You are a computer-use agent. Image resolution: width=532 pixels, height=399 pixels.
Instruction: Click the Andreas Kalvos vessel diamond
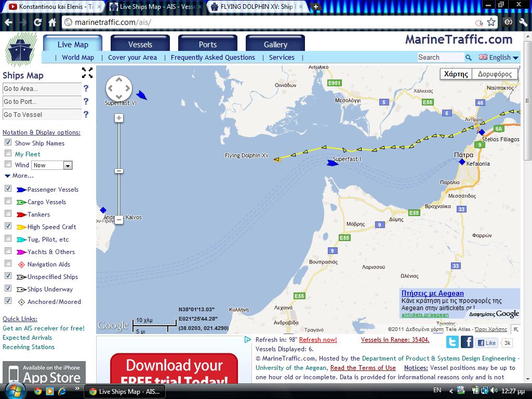103,210
